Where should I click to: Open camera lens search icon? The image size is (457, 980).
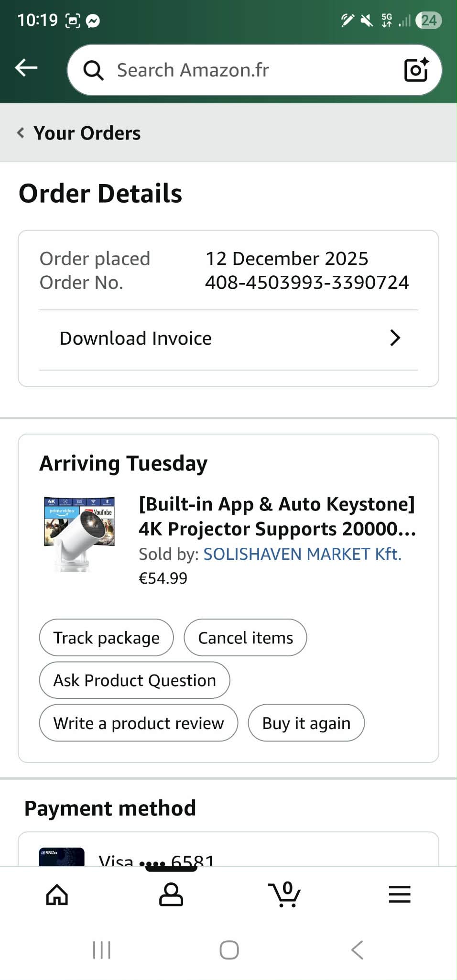(x=416, y=70)
